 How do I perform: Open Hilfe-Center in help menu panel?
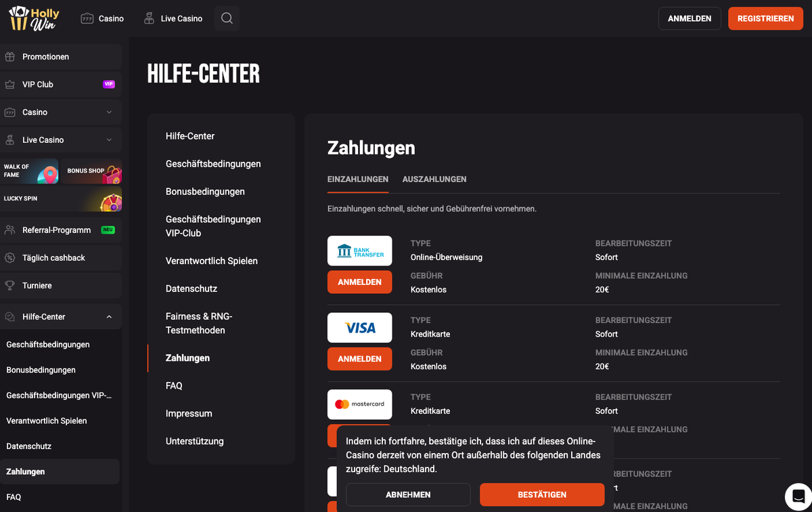190,136
